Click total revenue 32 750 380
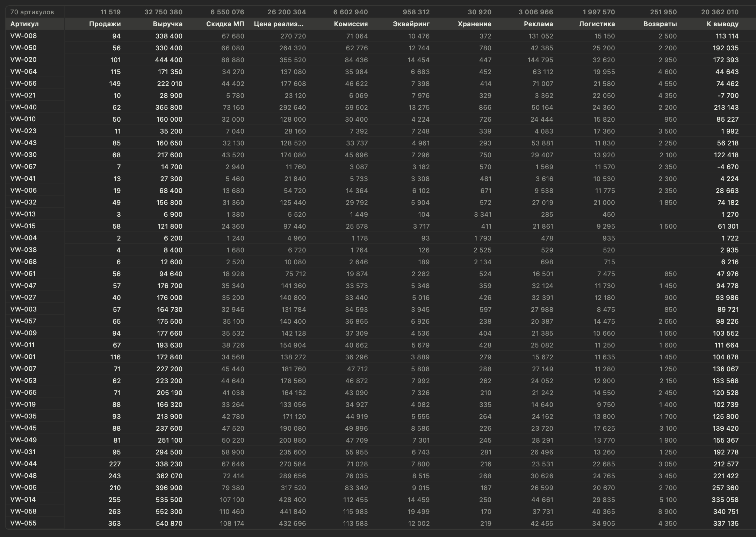 [164, 12]
